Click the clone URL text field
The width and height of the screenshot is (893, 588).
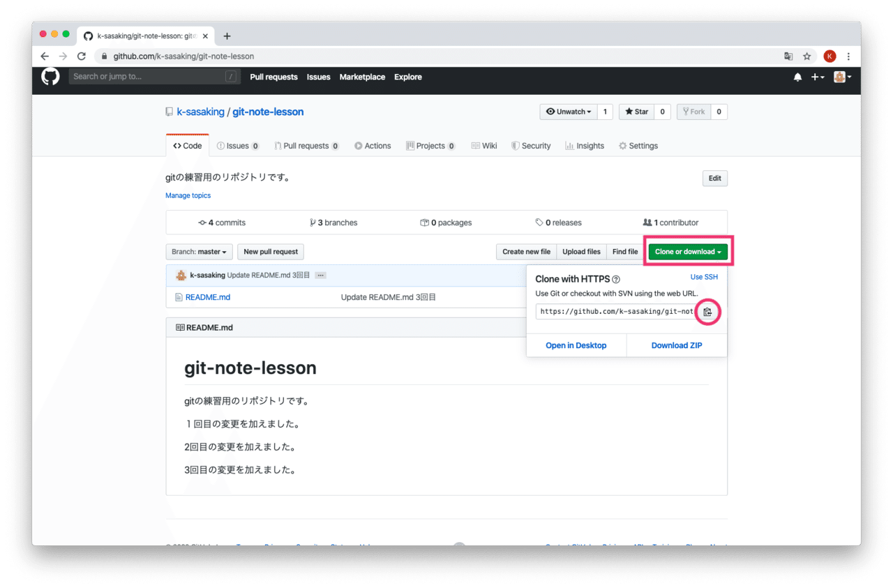[617, 312]
